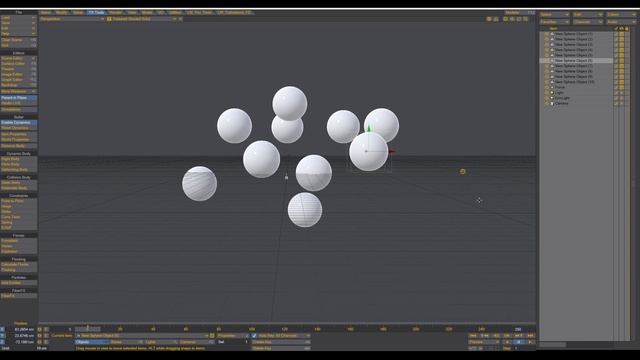Open the Graph Editor

[x=19, y=80]
